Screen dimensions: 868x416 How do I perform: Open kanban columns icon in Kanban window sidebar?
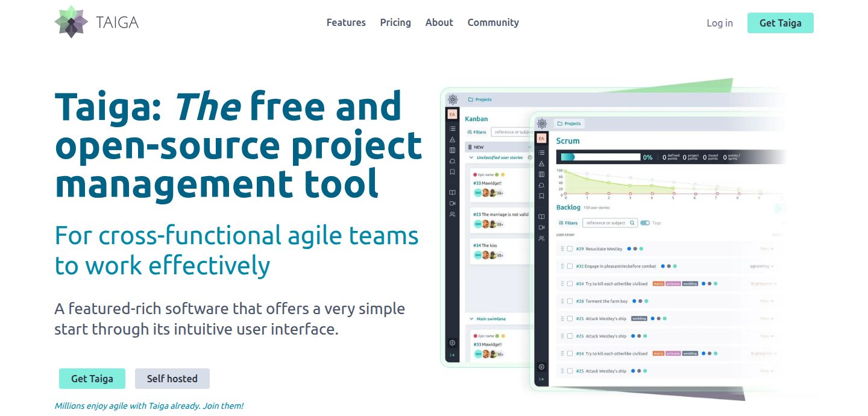453,150
